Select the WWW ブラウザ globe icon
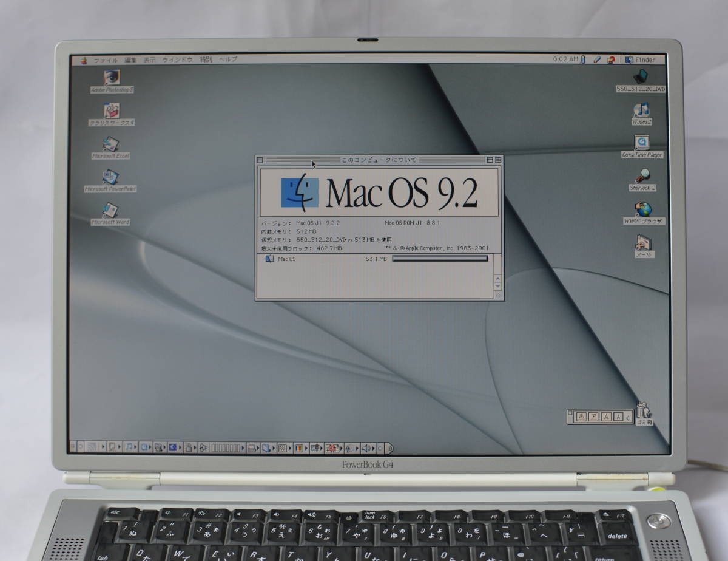728x561 pixels. coord(644,209)
